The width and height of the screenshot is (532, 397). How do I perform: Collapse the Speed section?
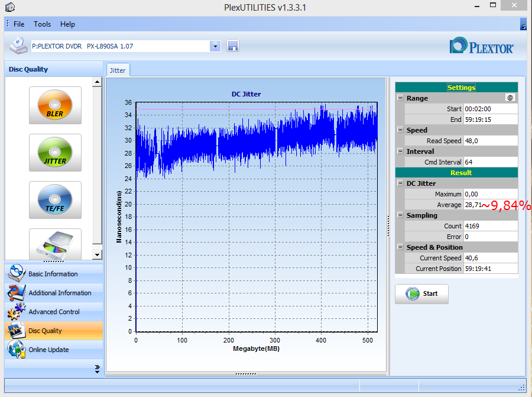coord(400,130)
